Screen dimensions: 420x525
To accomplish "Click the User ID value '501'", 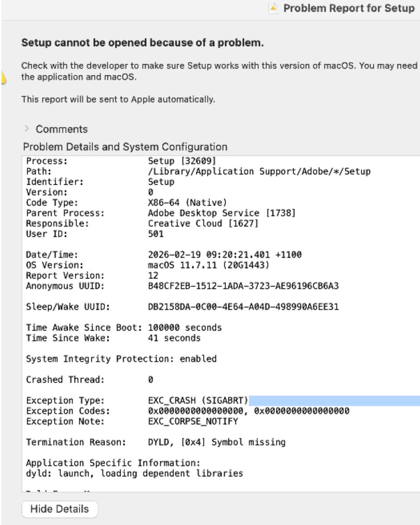I will 156,234.
